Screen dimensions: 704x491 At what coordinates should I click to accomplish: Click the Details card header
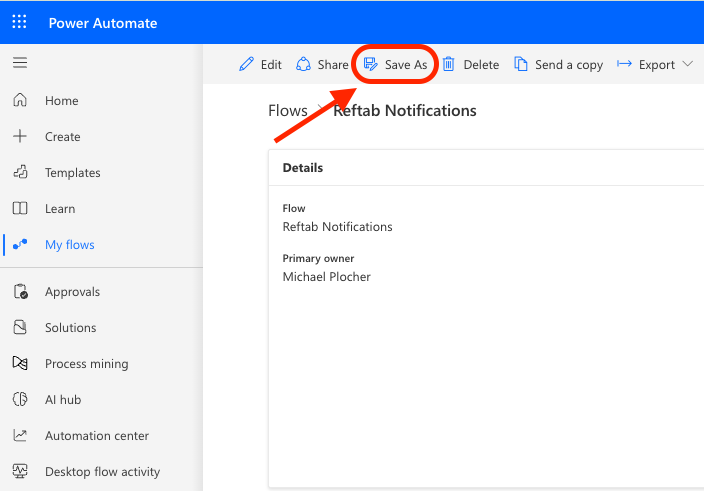[x=303, y=167]
